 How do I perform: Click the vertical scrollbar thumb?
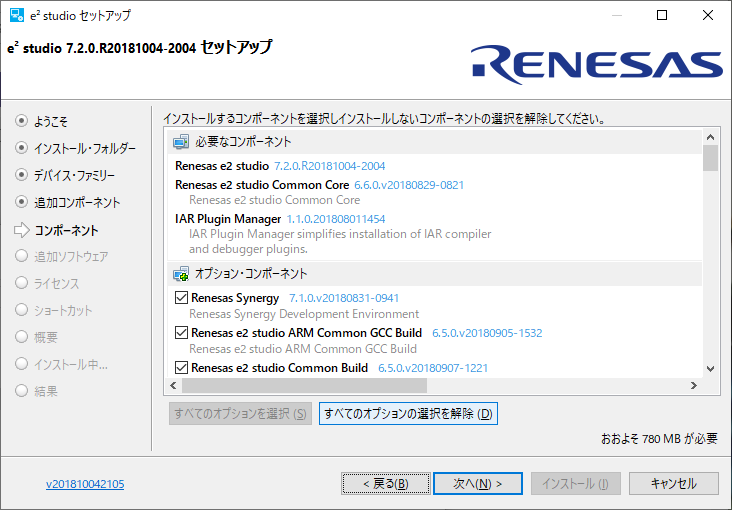[711, 158]
